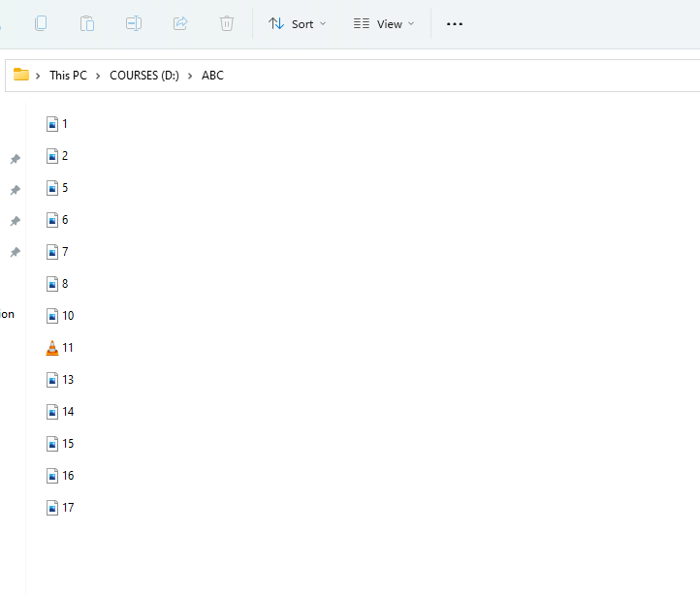
Task: Click the Paste clipboard icon
Action: pyautogui.click(x=87, y=23)
